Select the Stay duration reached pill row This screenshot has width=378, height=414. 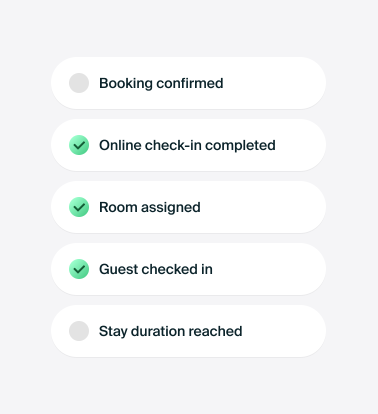point(188,331)
